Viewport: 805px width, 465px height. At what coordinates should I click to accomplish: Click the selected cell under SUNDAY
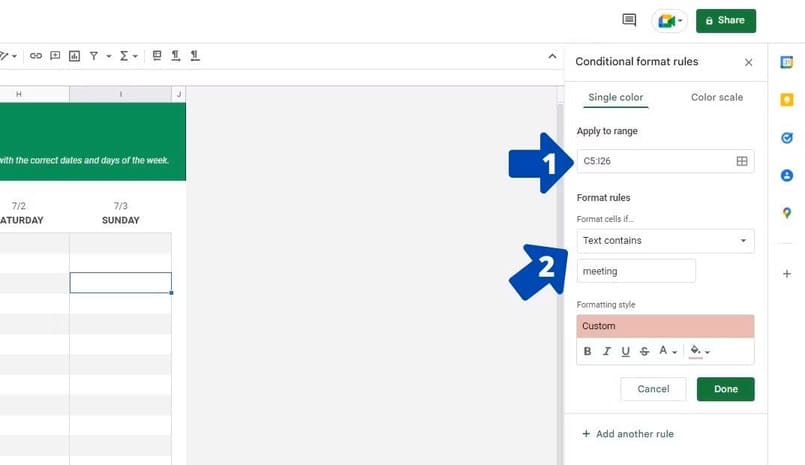[x=121, y=283]
